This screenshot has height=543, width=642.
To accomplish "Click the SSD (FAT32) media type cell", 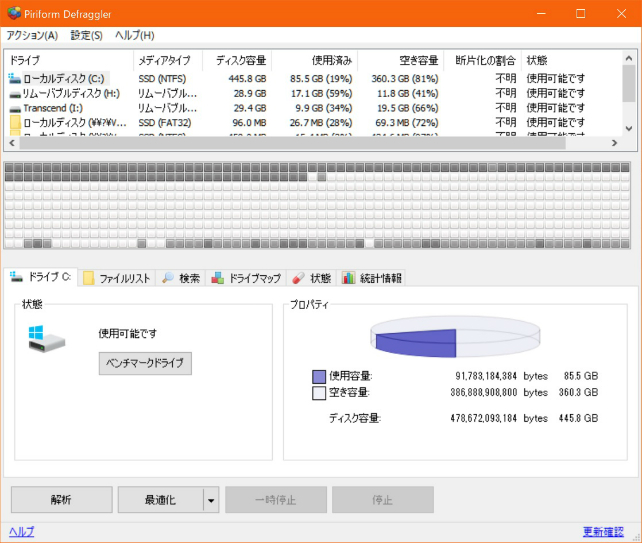I will coord(165,123).
